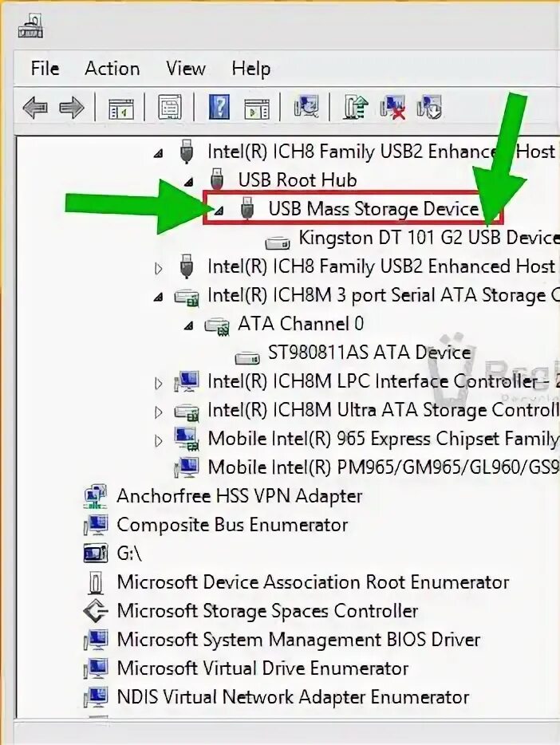Screen dimensions: 560x745
Task: Open the View menu
Action: point(185,69)
